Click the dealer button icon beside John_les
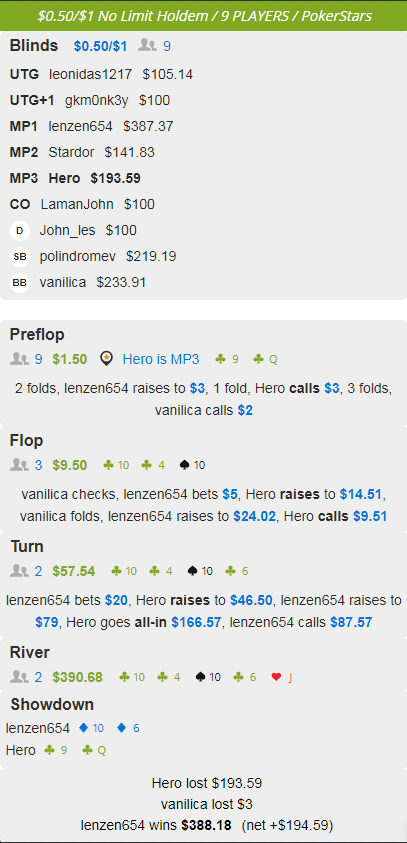This screenshot has height=843, width=407. [20, 231]
